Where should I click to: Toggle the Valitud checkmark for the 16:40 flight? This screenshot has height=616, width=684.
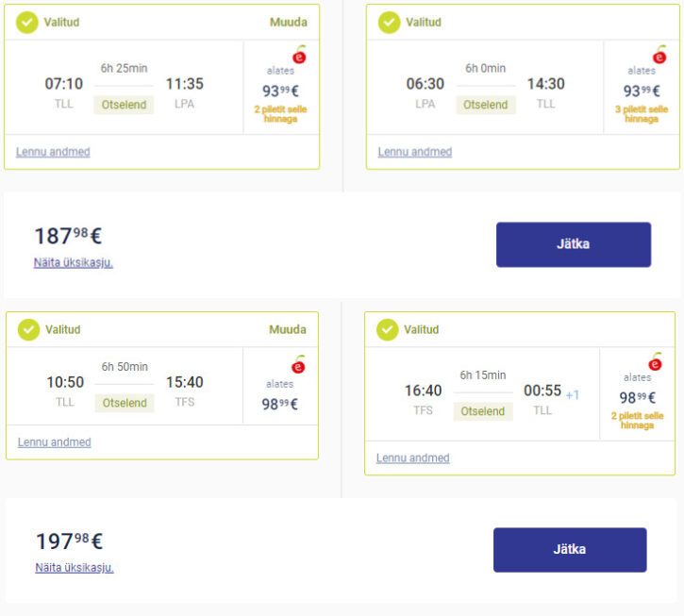(388, 329)
